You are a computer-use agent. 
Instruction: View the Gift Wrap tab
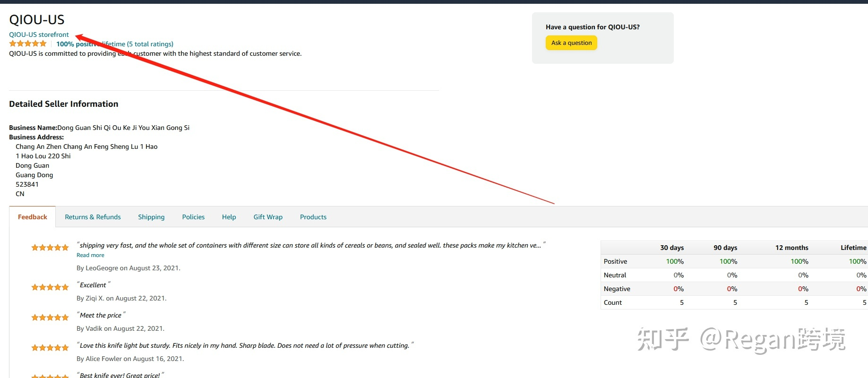point(268,217)
